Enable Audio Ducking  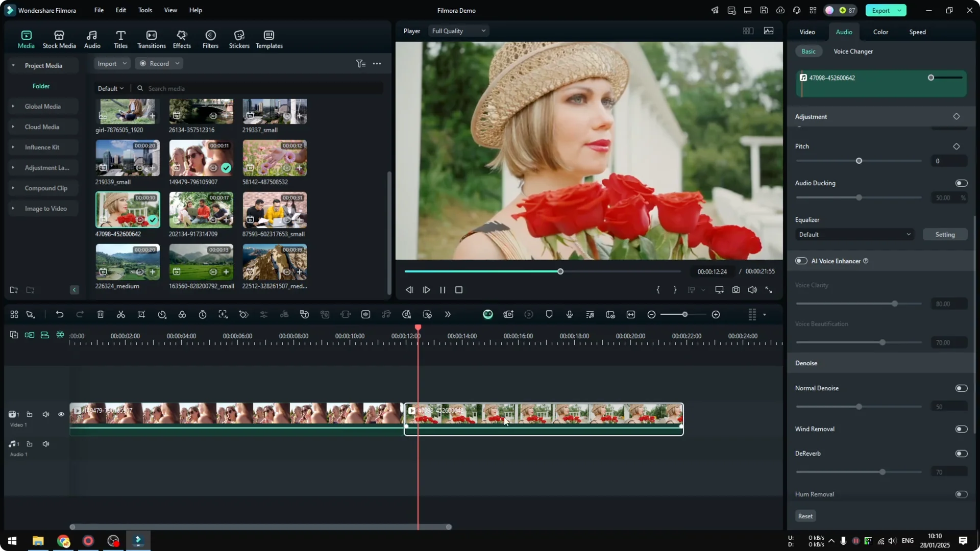pos(961,183)
